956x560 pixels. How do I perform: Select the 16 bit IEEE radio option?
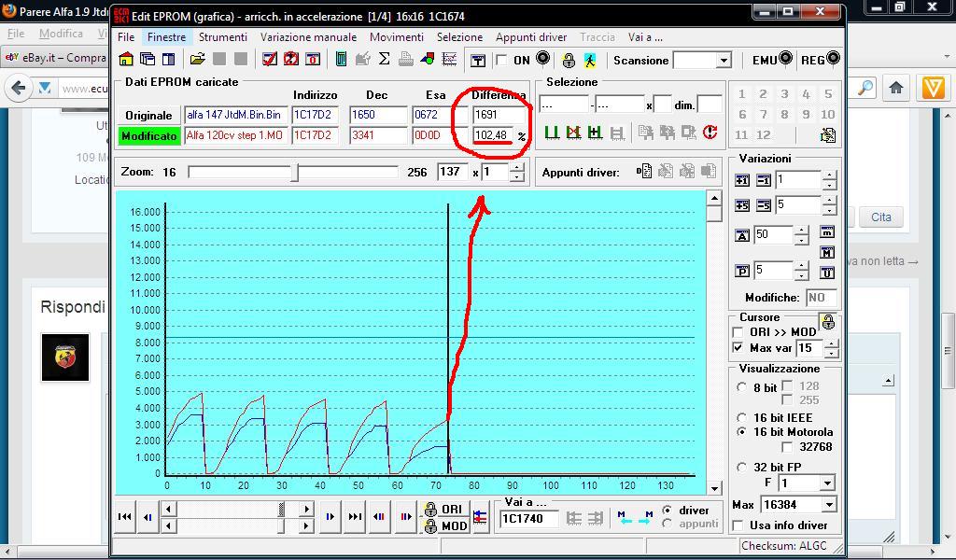pyautogui.click(x=741, y=417)
